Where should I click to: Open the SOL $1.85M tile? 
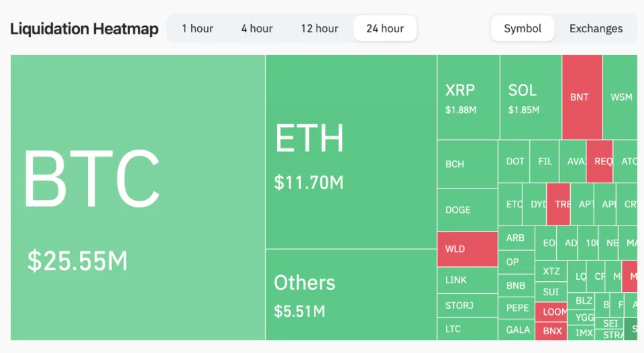point(531,97)
